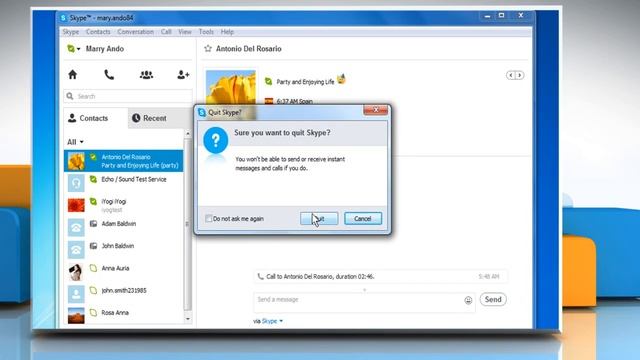Click the Send button
Screen dimensions: 640x360
(493, 300)
